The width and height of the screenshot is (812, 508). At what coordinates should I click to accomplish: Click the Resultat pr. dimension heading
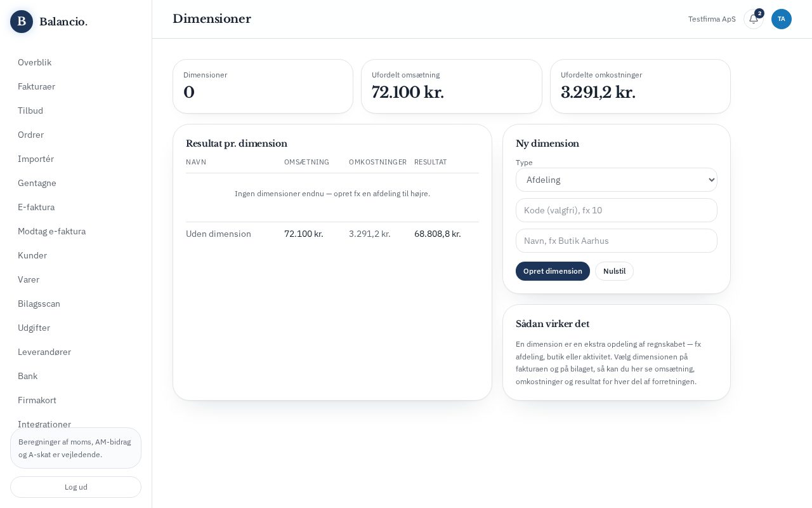pos(237,144)
